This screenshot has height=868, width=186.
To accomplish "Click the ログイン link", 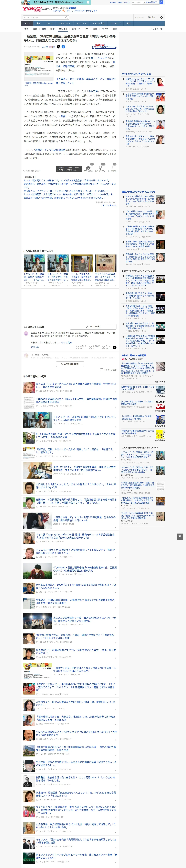I will click(57, 11).
